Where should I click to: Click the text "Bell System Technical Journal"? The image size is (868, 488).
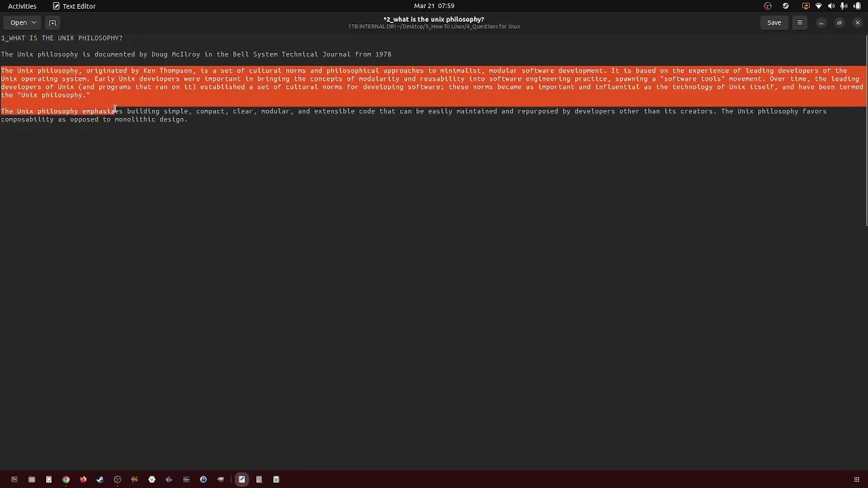point(292,54)
